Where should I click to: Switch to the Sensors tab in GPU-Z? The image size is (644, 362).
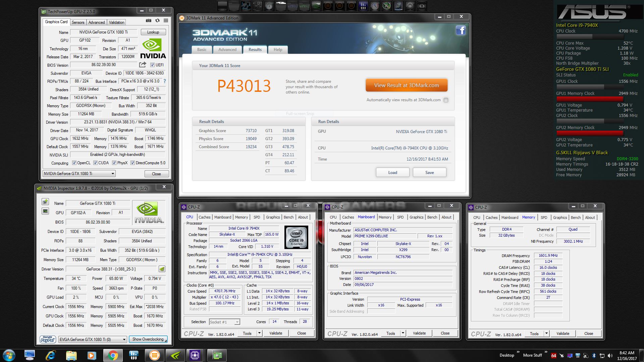click(x=78, y=22)
